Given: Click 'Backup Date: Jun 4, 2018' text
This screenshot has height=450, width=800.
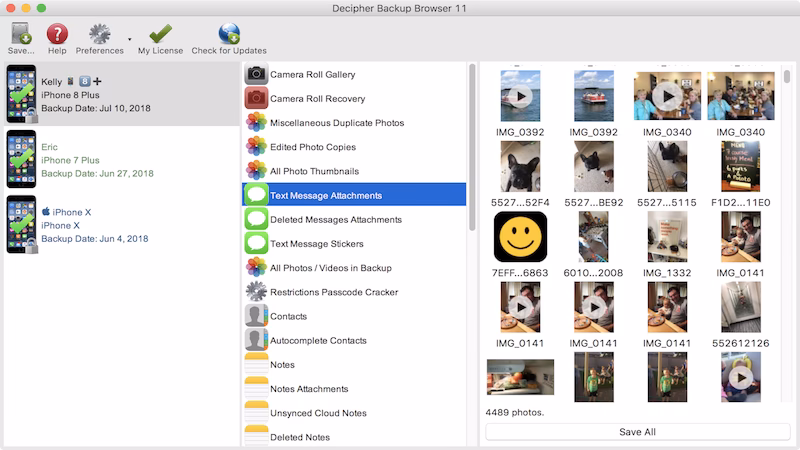Looking at the screenshot, I should tap(95, 239).
